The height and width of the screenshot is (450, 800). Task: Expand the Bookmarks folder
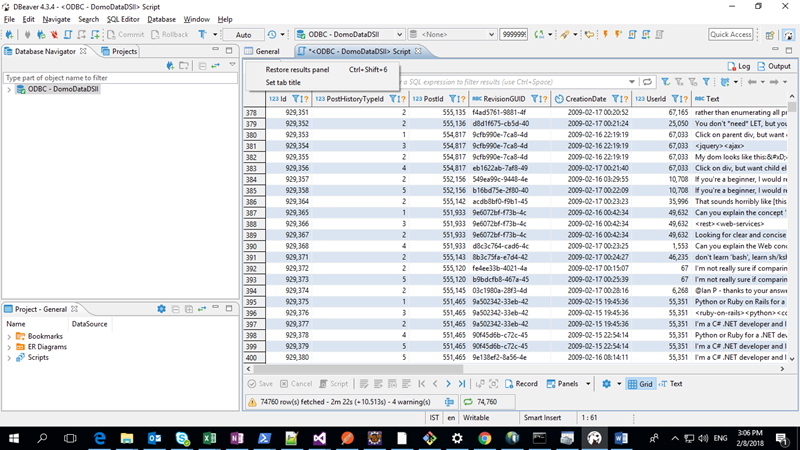click(10, 336)
